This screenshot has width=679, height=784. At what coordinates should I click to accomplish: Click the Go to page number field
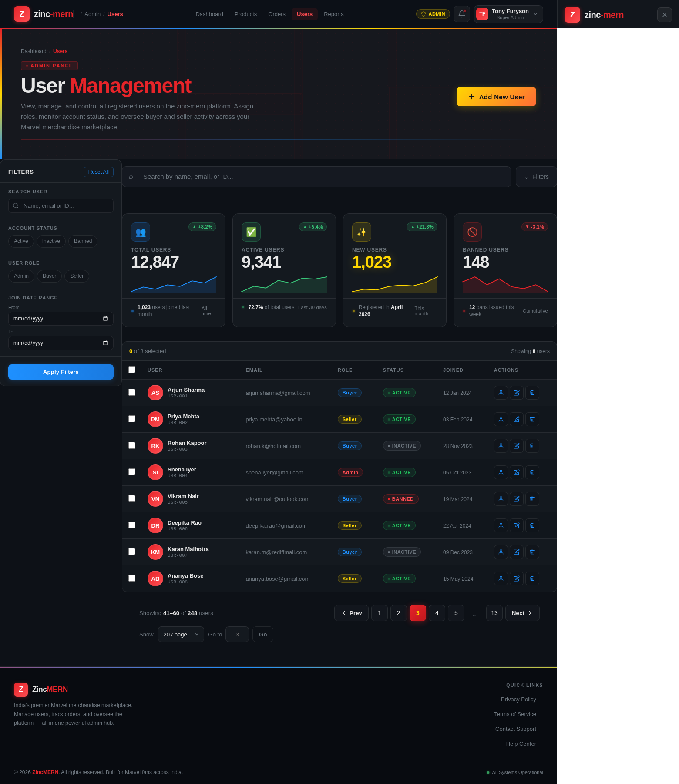click(237, 634)
